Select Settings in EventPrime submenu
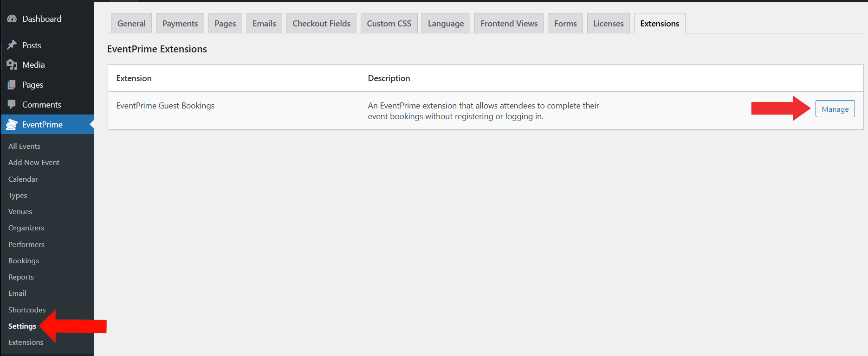Image resolution: width=868 pixels, height=356 pixels. click(x=22, y=326)
